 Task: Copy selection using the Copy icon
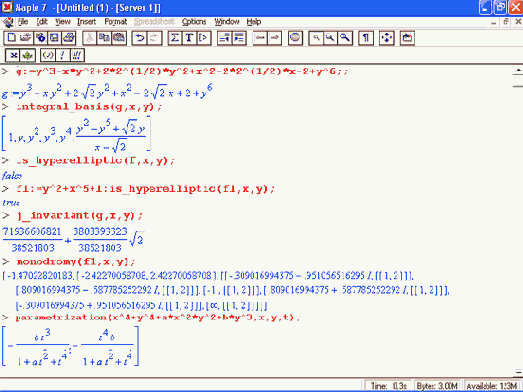(104, 38)
